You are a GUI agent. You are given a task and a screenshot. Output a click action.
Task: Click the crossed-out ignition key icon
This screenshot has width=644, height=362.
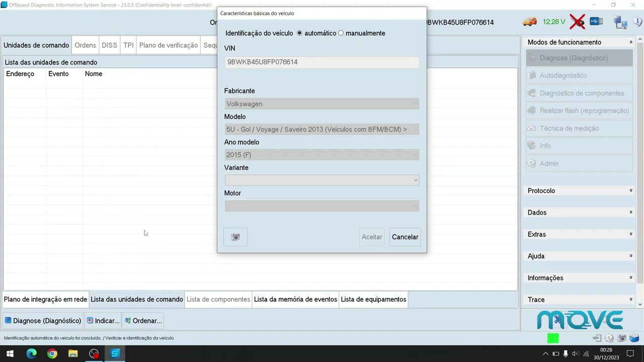[x=577, y=22]
